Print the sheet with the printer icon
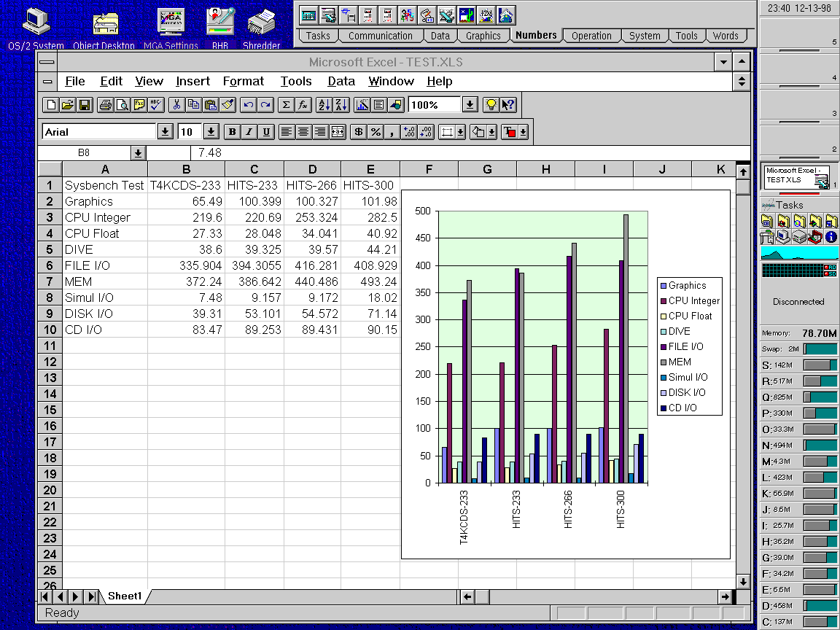840x630 pixels. [x=106, y=104]
